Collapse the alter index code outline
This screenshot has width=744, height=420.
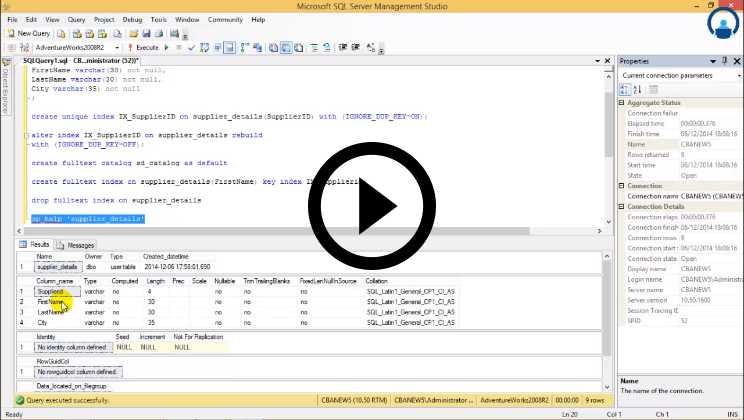[27, 135]
